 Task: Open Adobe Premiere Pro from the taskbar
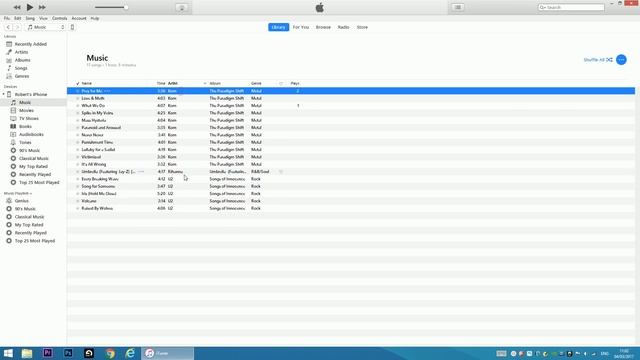click(48, 353)
